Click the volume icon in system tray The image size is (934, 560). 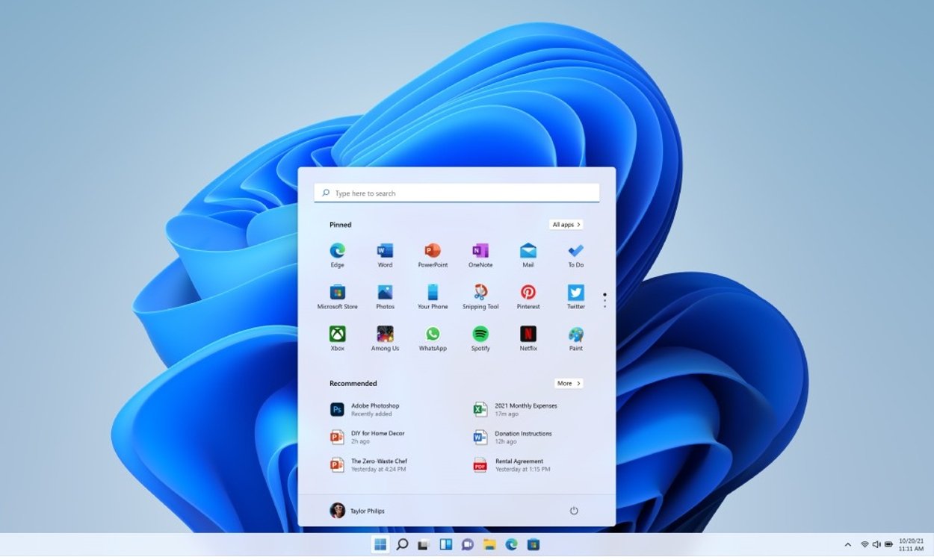tap(876, 544)
